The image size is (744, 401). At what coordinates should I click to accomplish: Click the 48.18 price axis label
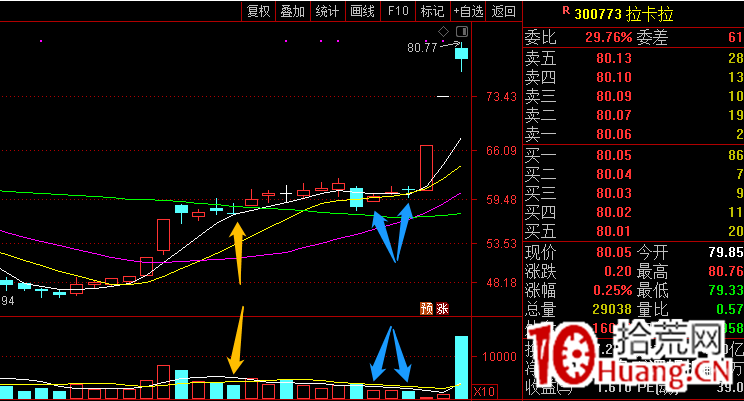coord(501,283)
